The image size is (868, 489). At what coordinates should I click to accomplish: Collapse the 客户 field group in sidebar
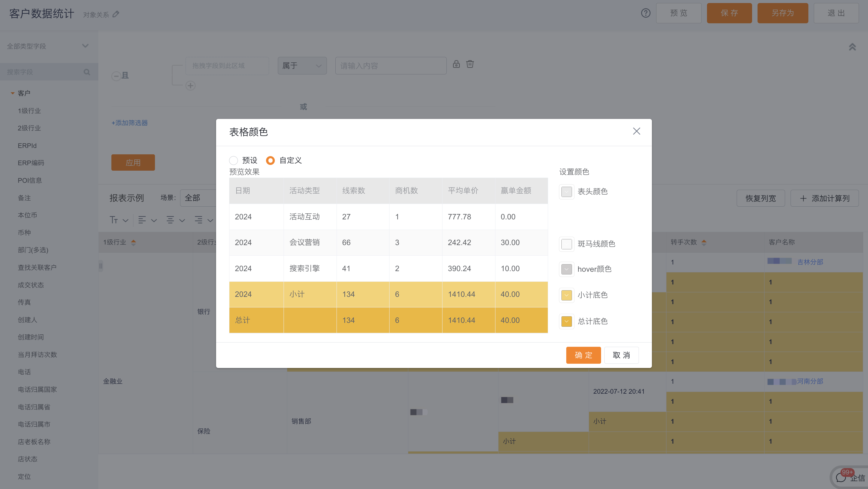click(x=12, y=93)
